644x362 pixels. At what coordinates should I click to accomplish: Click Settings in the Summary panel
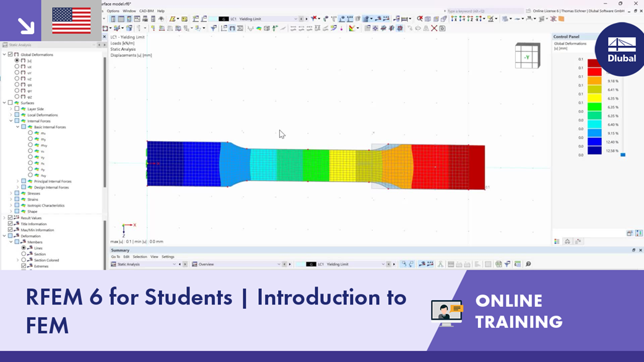pos(167,256)
